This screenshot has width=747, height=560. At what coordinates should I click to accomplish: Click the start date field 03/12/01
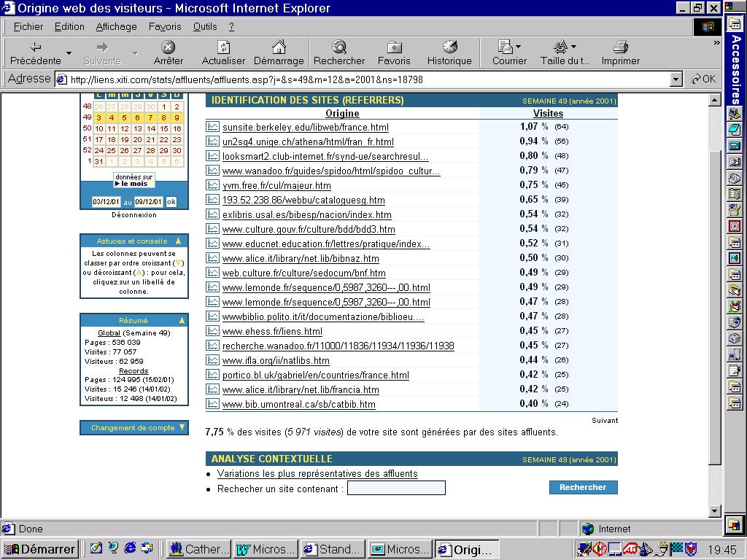(x=106, y=202)
